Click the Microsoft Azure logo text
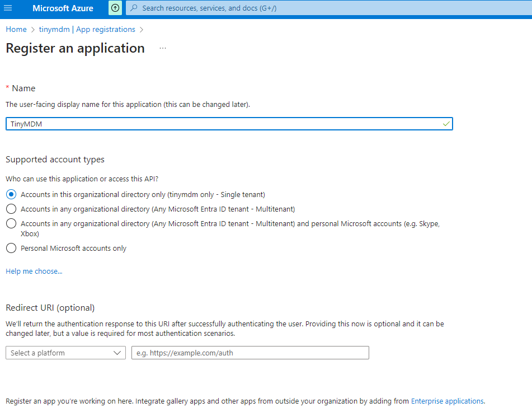 tap(63, 8)
